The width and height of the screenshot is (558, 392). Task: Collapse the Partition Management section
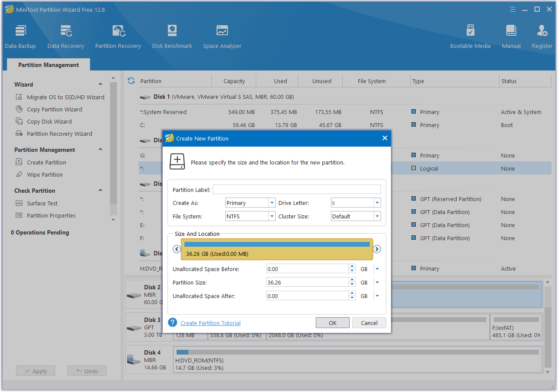tap(100, 150)
